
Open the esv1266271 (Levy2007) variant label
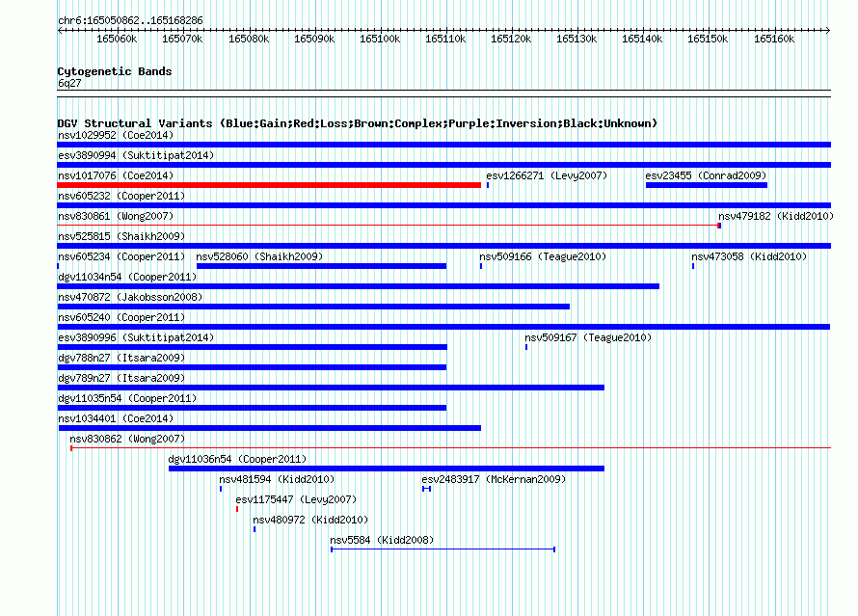click(x=547, y=175)
